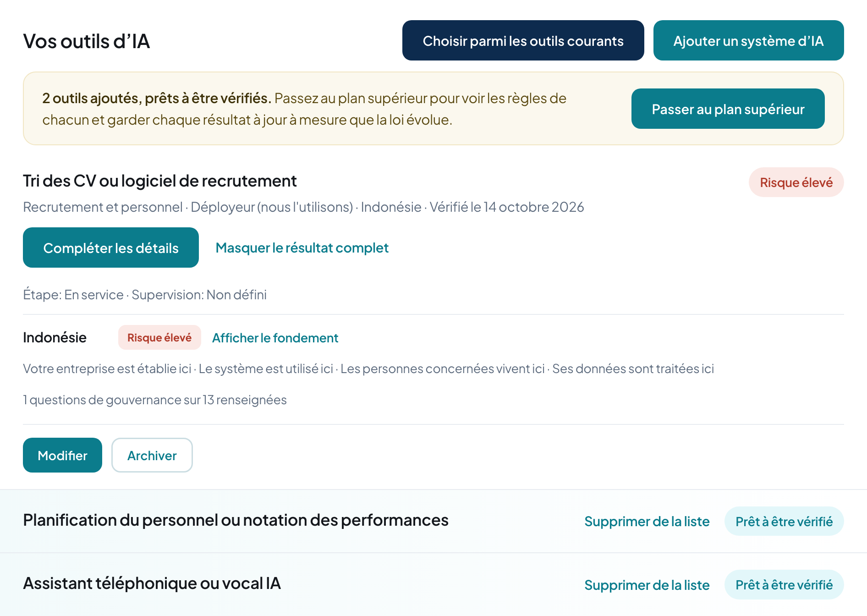The image size is (867, 616).
Task: Click '2 outils ajoutés, prêts à être vérifiés.'
Action: (157, 98)
